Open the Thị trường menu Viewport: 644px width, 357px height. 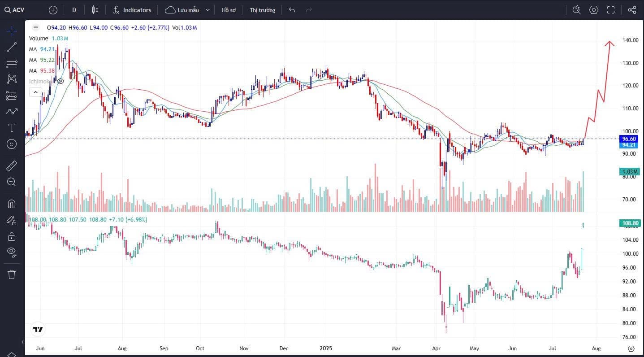[263, 10]
